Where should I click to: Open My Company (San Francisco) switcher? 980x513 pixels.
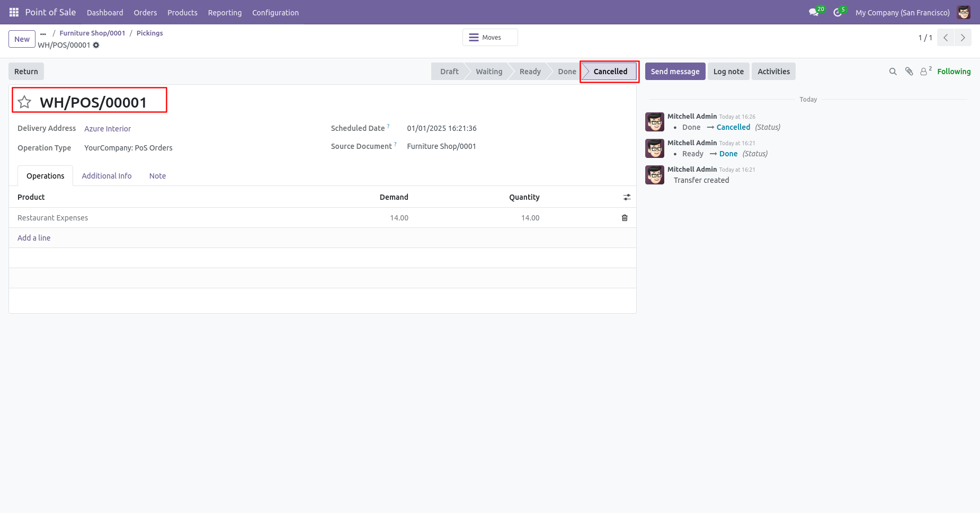902,12
